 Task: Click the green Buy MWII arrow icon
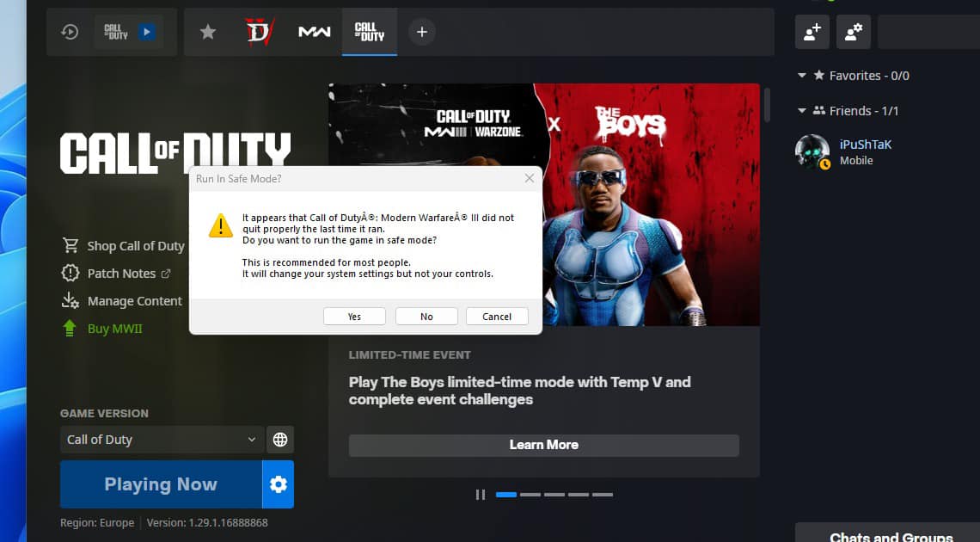[70, 328]
